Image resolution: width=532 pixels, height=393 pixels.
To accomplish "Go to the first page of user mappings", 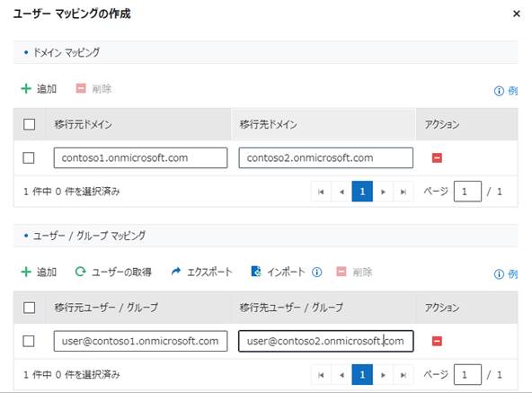I will 321,375.
